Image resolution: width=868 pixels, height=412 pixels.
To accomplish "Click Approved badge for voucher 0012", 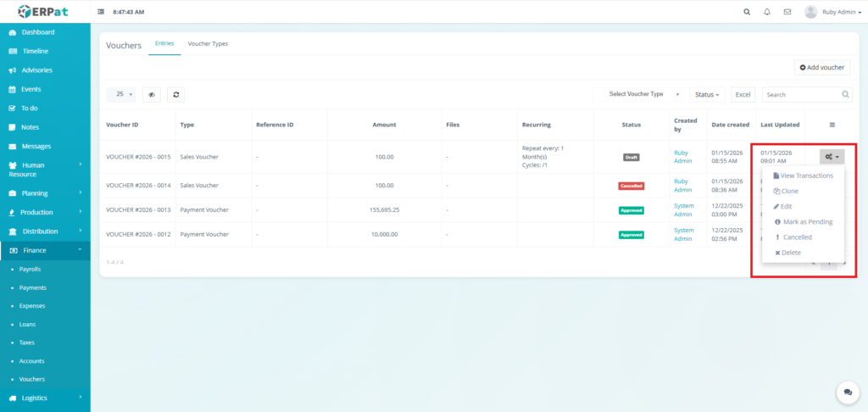I will tap(631, 235).
